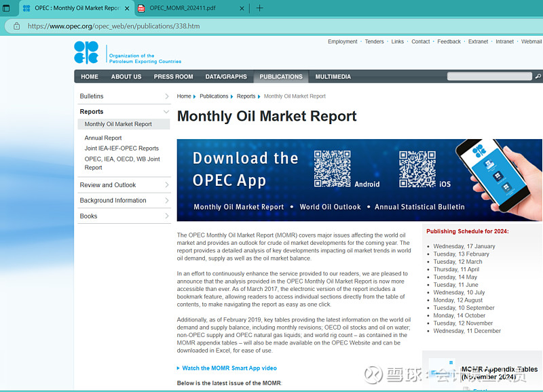Click Organization of the Petroleum Exporting Countries text
Image resolution: width=543 pixels, height=392 pixels.
pos(145,58)
